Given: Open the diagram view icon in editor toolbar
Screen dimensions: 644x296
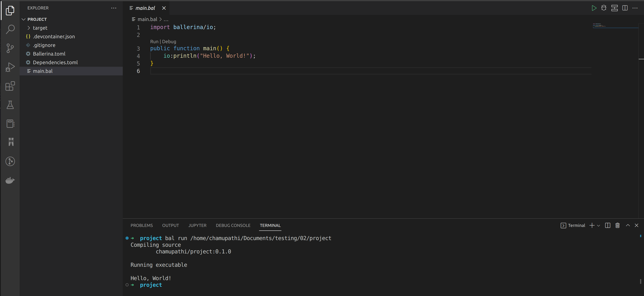Looking at the screenshot, I should coord(615,8).
